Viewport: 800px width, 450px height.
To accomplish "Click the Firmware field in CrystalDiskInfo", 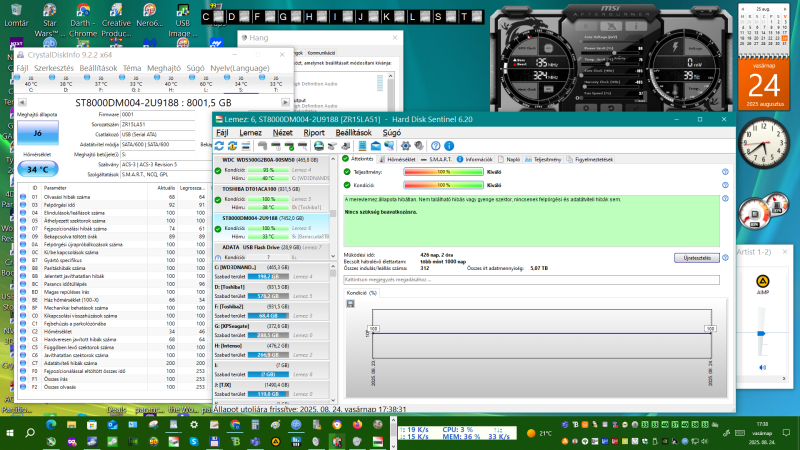I will [x=158, y=114].
